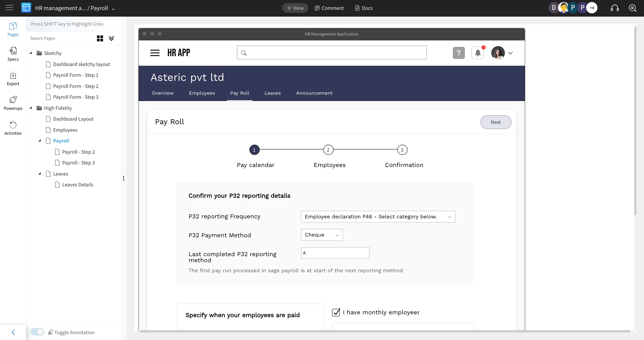Click the question mark help icon

459,53
